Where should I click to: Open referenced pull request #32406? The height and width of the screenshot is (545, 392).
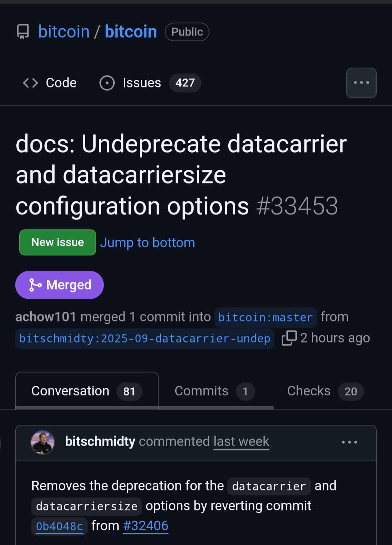pos(146,526)
